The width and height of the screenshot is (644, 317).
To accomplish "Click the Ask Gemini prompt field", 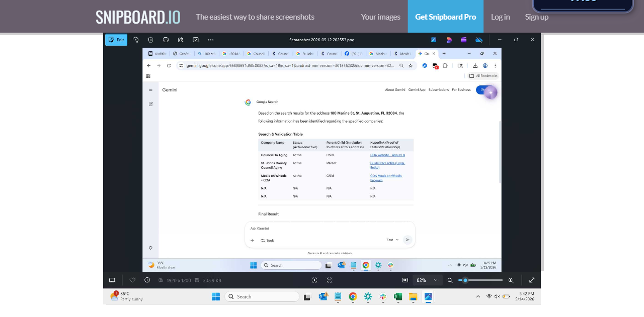I will click(330, 228).
